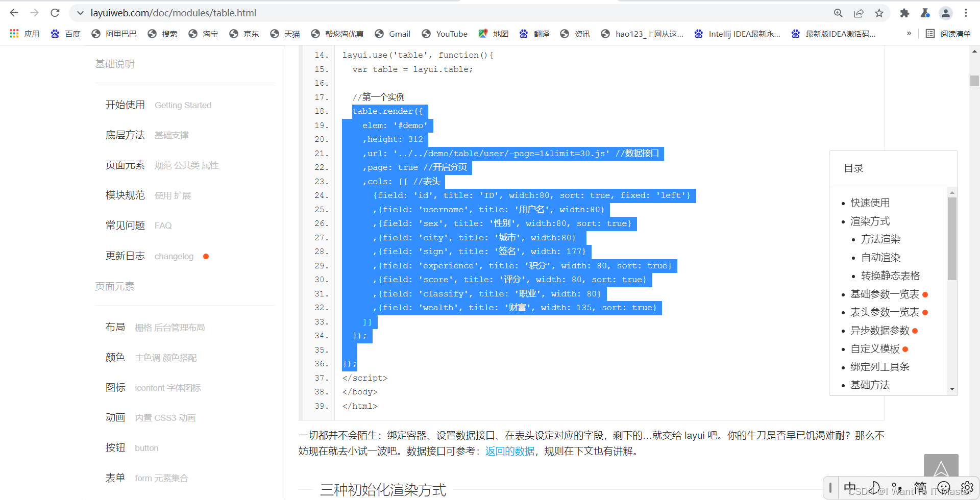Open the user profile avatar

(946, 13)
